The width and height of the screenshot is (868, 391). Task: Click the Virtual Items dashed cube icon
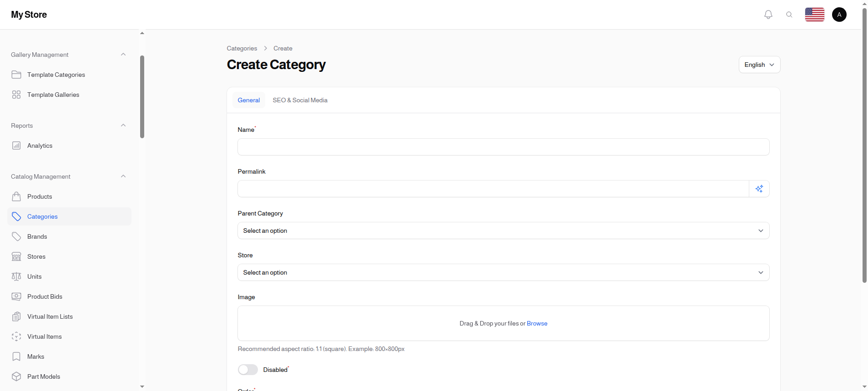click(16, 336)
